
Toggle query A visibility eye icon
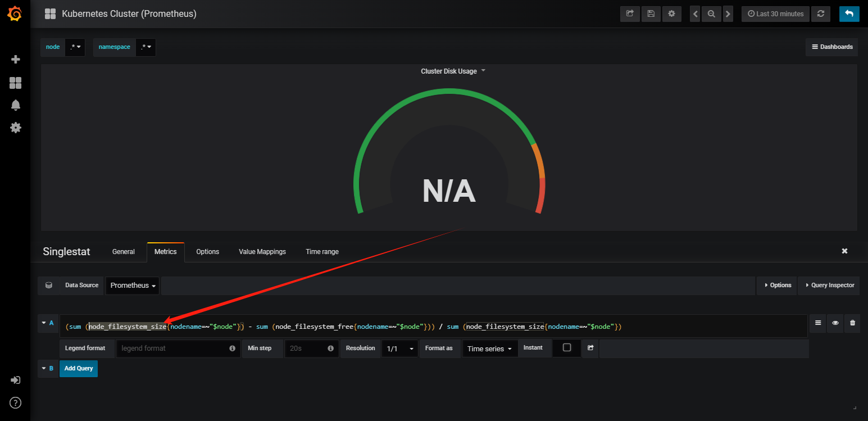pyautogui.click(x=835, y=323)
